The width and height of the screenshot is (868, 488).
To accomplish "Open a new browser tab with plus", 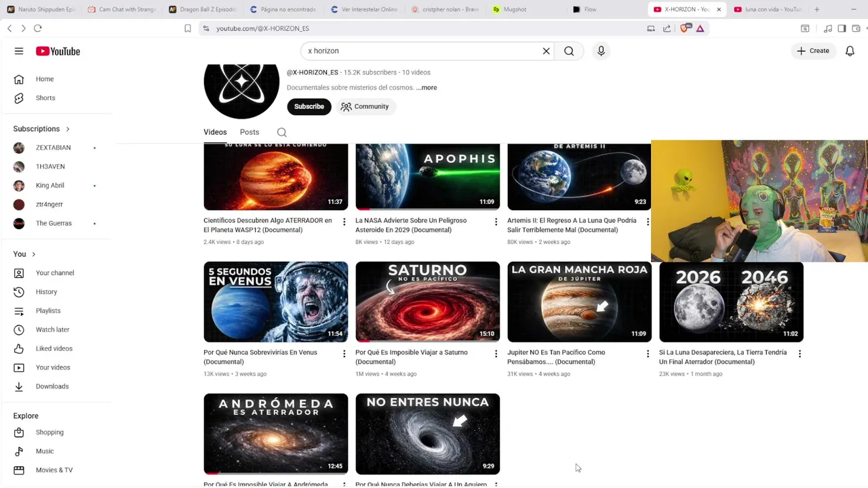I will pos(816,9).
